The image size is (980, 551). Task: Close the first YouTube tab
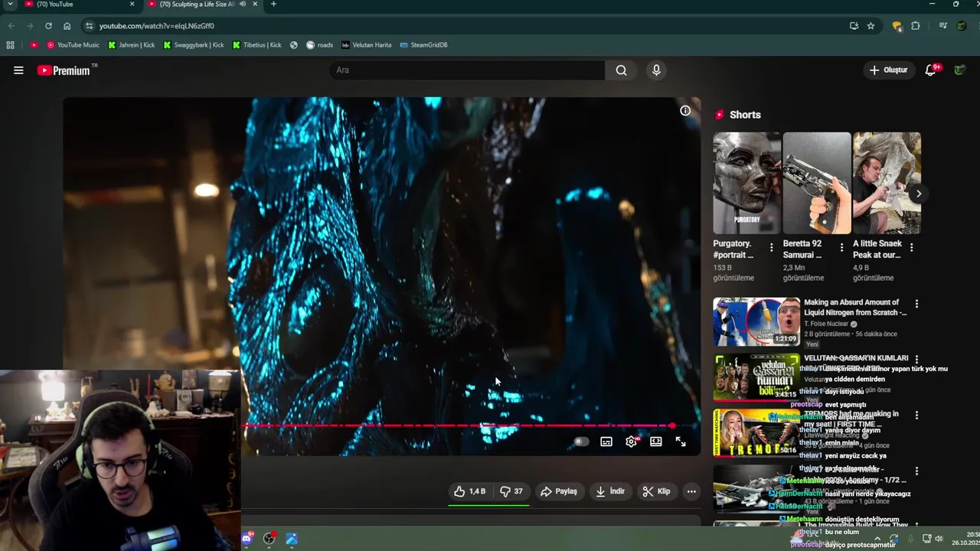pos(132,5)
